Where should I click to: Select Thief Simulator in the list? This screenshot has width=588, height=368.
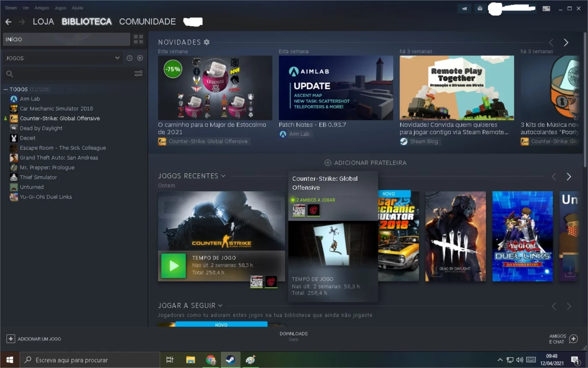(38, 177)
